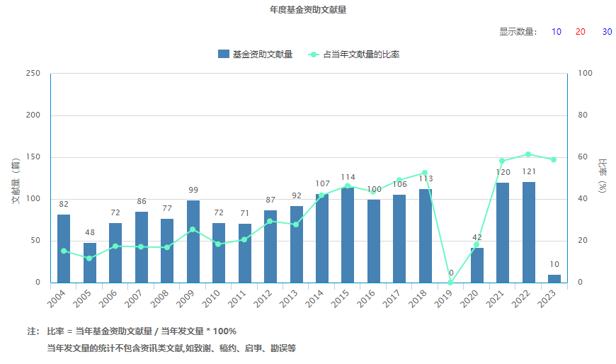Click the chart title 年度基金资助文献量

(x=308, y=10)
